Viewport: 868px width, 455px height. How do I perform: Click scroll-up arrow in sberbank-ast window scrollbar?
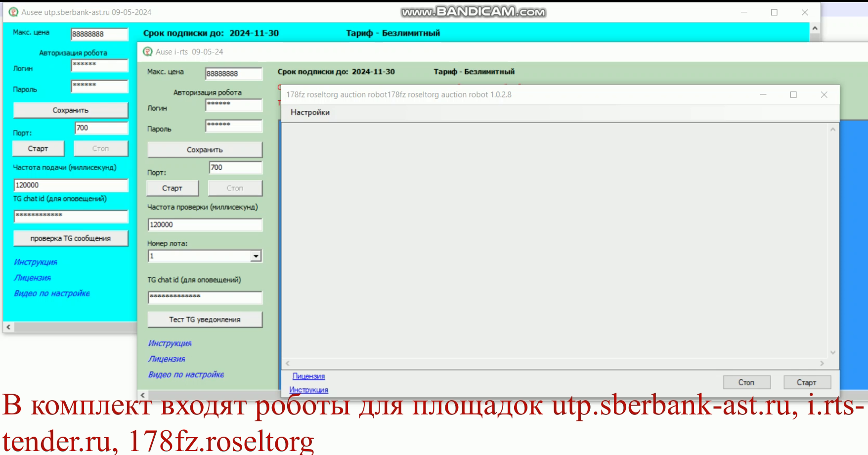[815, 29]
